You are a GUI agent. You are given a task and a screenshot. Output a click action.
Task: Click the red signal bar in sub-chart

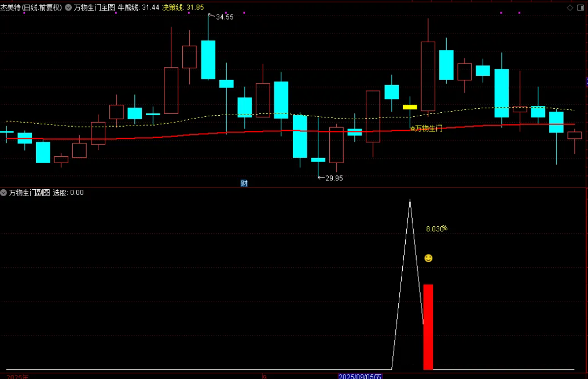428,326
